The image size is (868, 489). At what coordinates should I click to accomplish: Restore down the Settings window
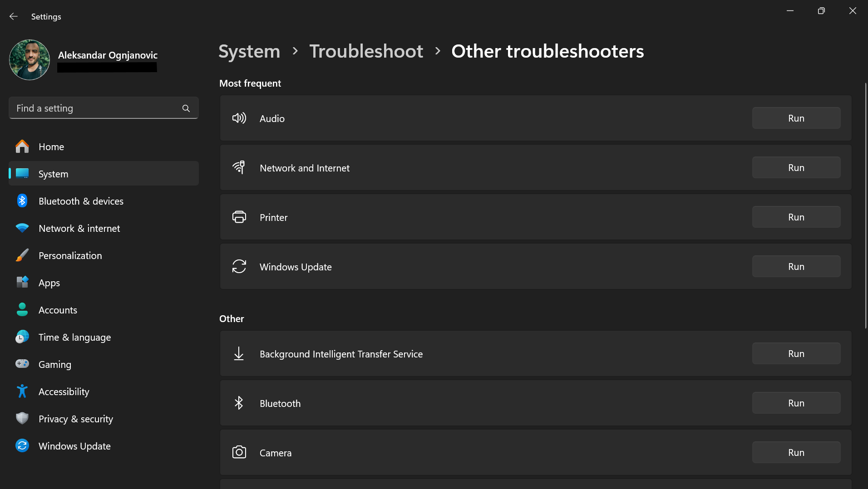[x=821, y=11]
